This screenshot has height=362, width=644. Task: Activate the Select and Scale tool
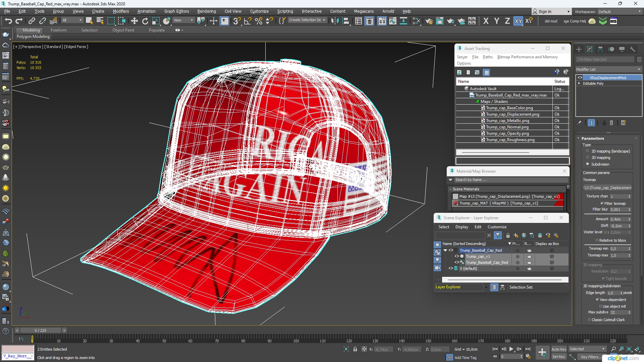click(x=156, y=21)
